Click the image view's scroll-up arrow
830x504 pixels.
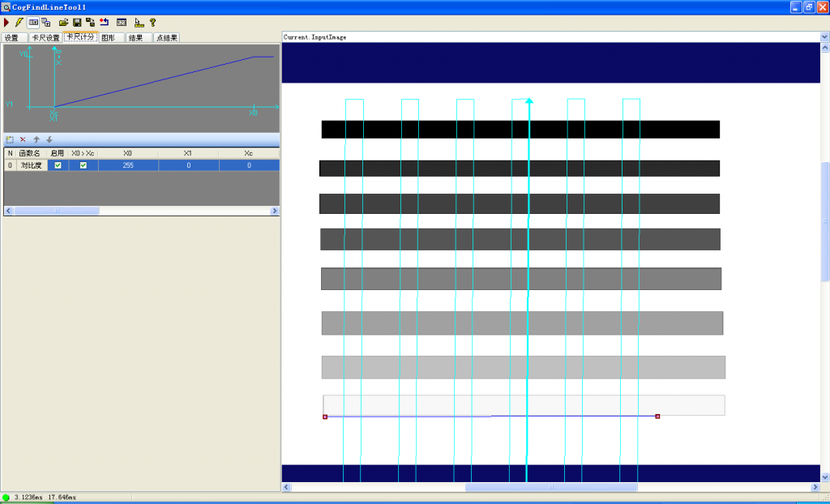(824, 47)
